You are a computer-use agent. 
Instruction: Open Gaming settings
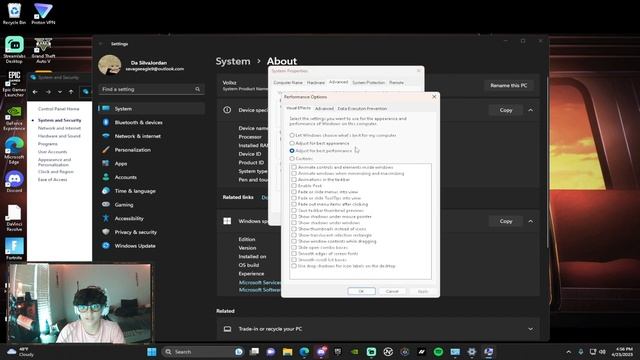pyautogui.click(x=151, y=204)
